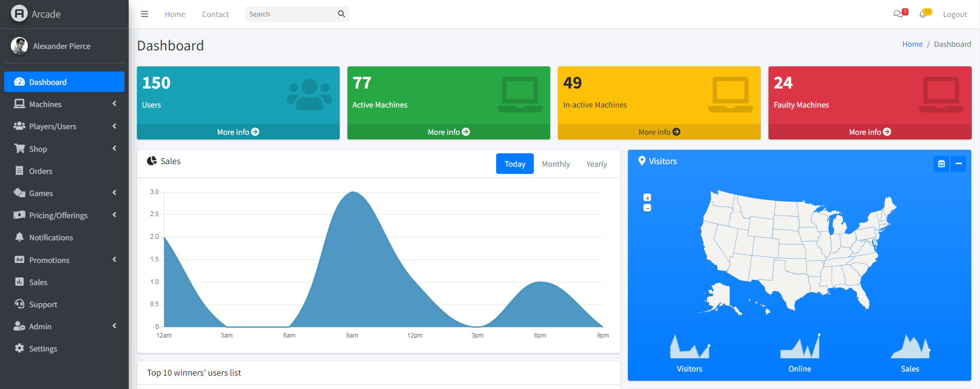Open Alexander Pierce's profile avatar
Screen dimensions: 980x389
click(x=19, y=46)
